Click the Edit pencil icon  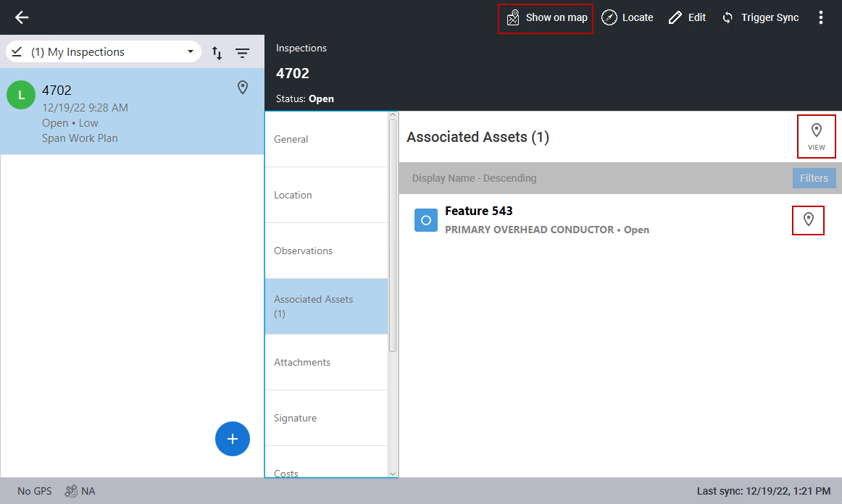tap(675, 17)
